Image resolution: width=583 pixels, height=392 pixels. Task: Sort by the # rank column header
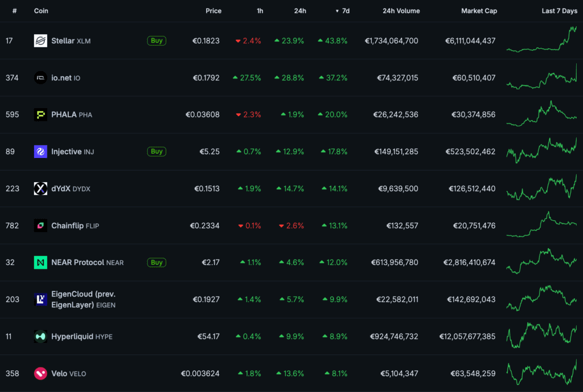pos(14,11)
